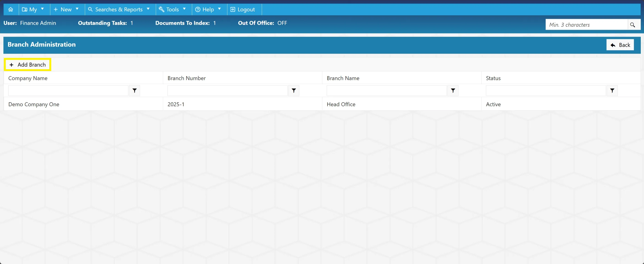
Task: Focus the Branch Number filter field
Action: (x=227, y=91)
